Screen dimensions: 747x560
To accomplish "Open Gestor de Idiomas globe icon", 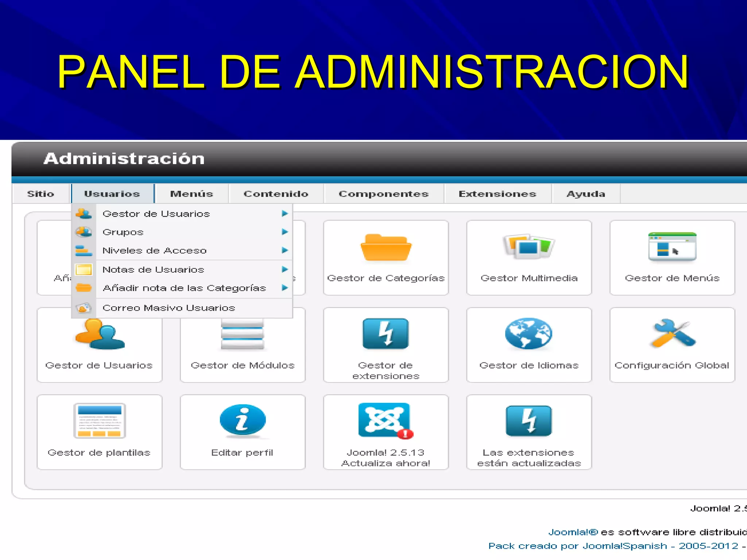I will [x=529, y=334].
